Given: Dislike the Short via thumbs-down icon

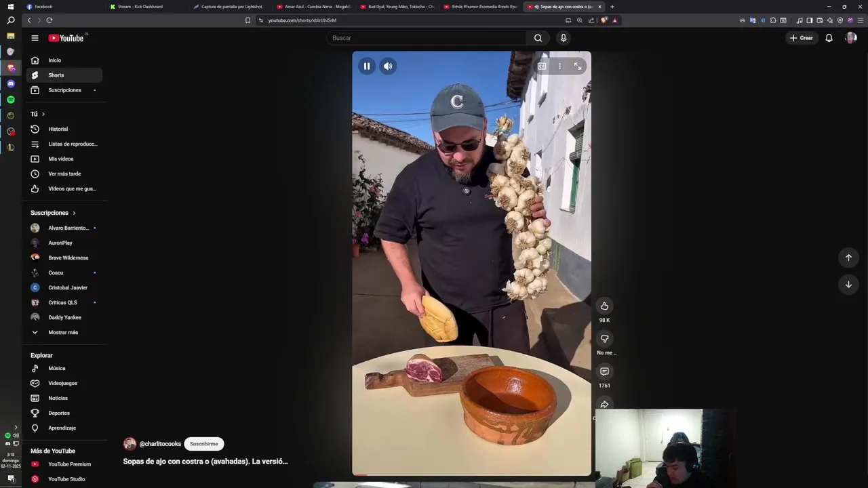Looking at the screenshot, I should click(x=604, y=338).
